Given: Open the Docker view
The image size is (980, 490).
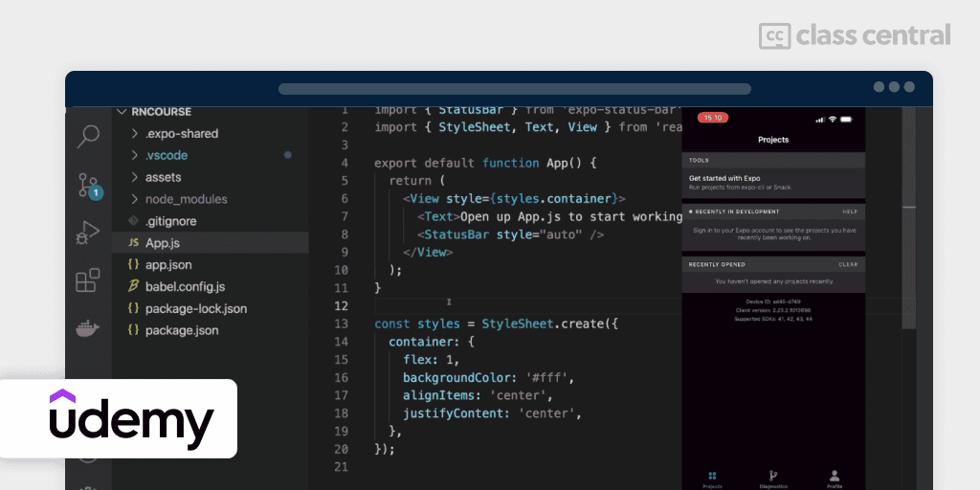Looking at the screenshot, I should click(x=88, y=327).
